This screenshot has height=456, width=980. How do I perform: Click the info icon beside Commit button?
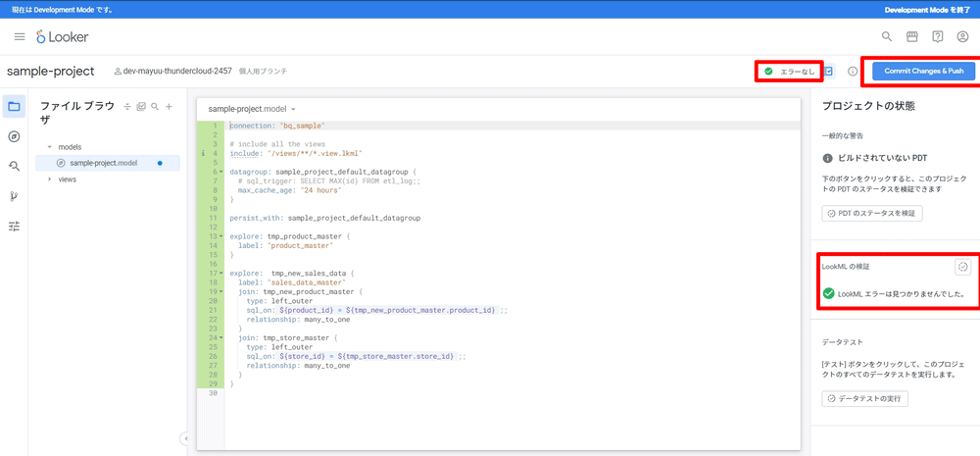click(x=852, y=72)
